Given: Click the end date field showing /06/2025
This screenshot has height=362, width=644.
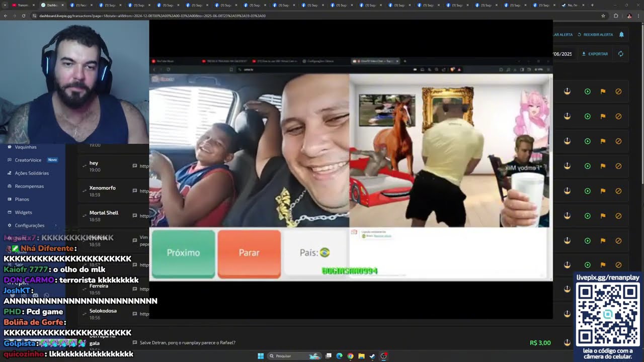Looking at the screenshot, I should point(562,54).
